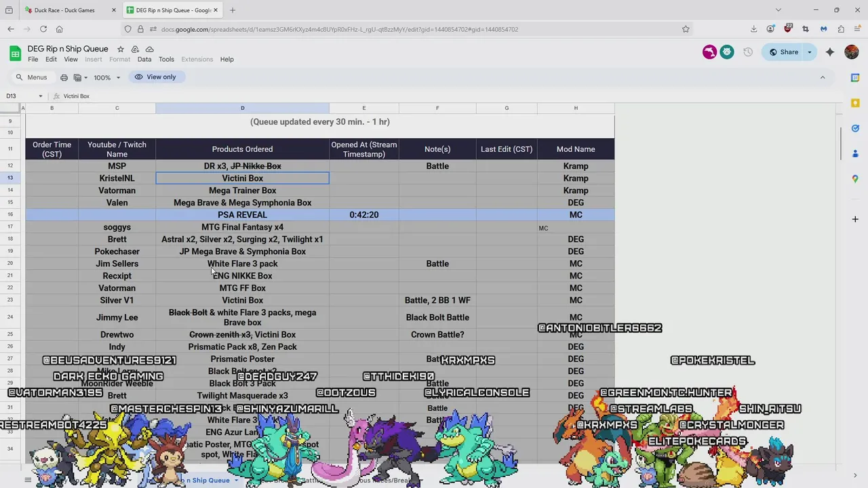Click the Share button
This screenshot has width=868, height=488.
783,52
